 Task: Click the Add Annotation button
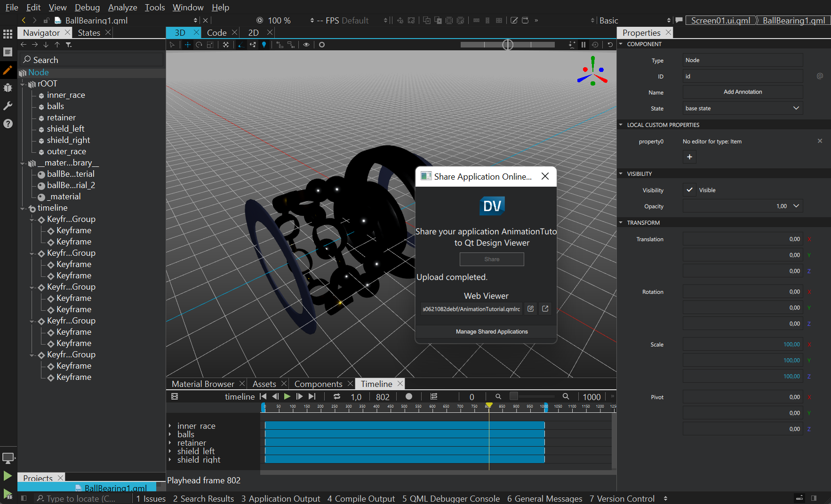pos(742,92)
